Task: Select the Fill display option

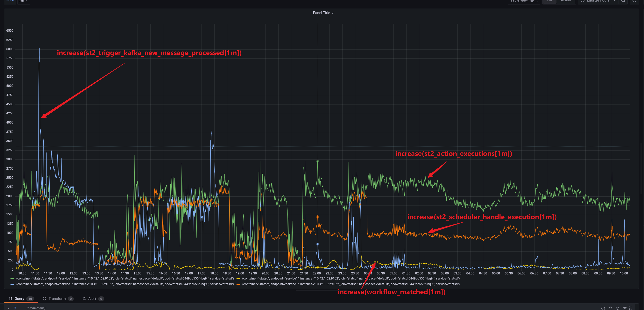Action: [x=549, y=1]
